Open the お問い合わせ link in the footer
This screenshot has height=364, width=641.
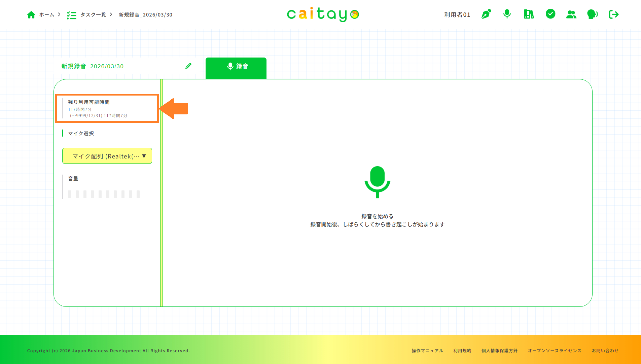605,351
